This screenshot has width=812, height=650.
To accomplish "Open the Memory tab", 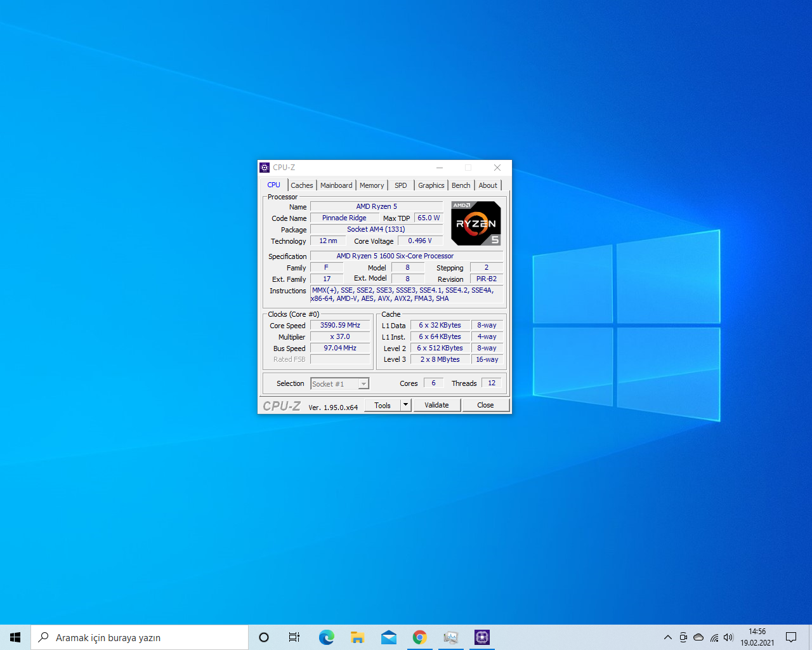I will (x=372, y=185).
